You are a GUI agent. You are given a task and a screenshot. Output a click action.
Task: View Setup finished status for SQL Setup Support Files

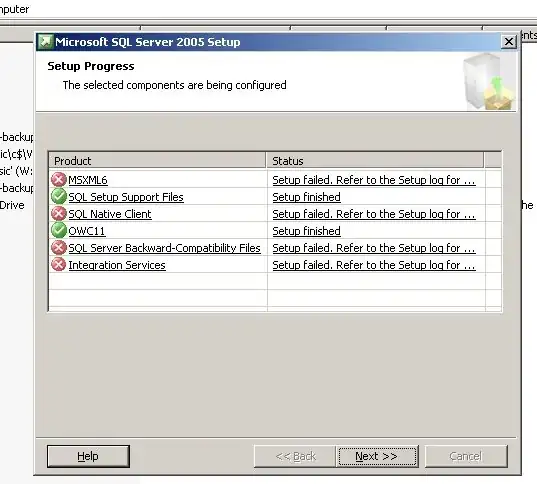(307, 197)
